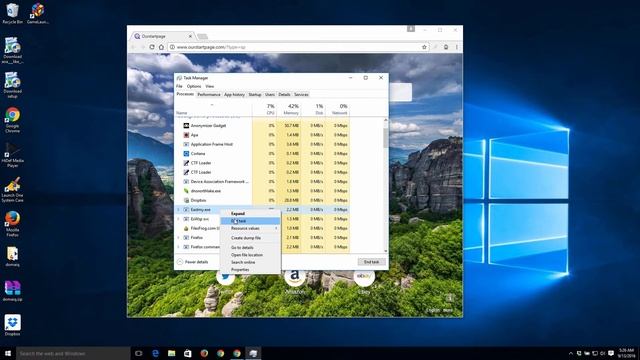Launch Microsoft Edge from the taskbar
The image size is (640, 360).
pyautogui.click(x=155, y=353)
